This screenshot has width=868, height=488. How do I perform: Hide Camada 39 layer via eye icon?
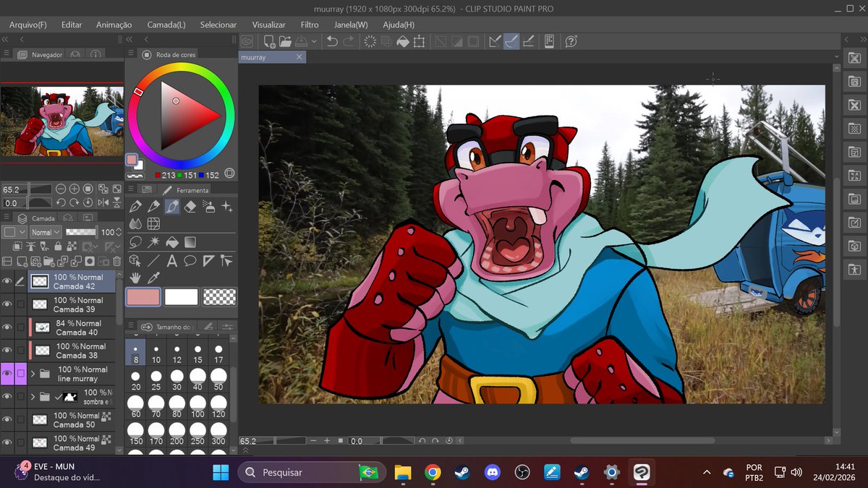7,304
